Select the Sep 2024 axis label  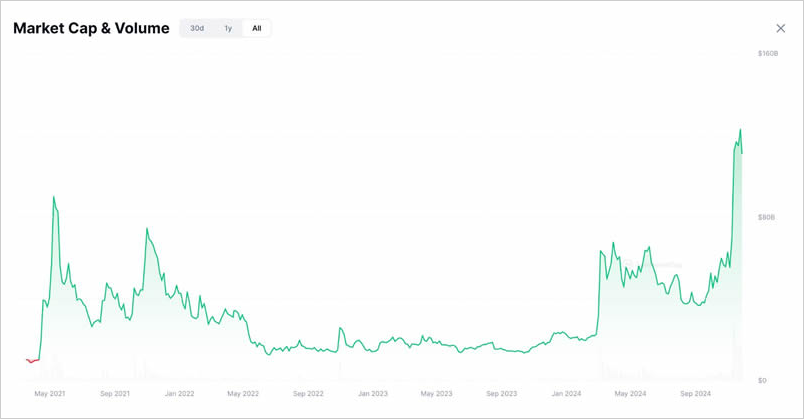[695, 394]
